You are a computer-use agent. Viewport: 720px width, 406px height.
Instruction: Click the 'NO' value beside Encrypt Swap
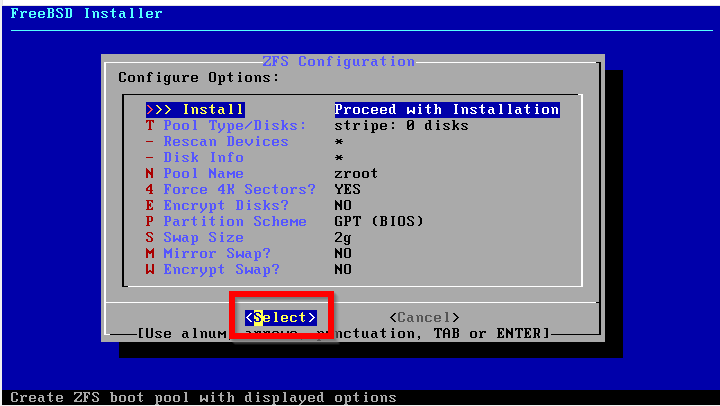point(343,270)
